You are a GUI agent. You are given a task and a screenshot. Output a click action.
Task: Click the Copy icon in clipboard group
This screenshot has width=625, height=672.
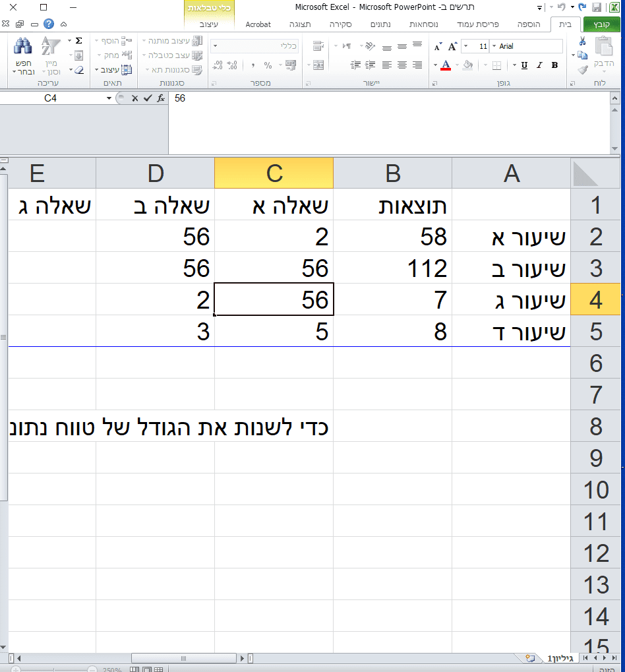583,55
